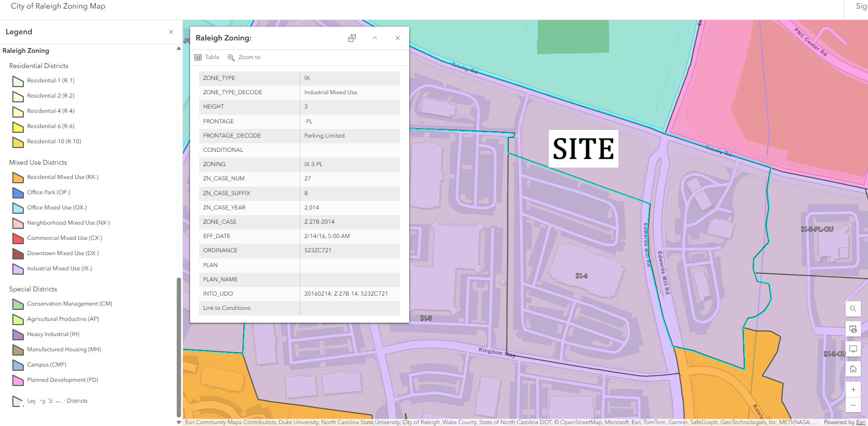Click the Zoom to magnifier action
This screenshot has height=426, width=868.
click(244, 57)
